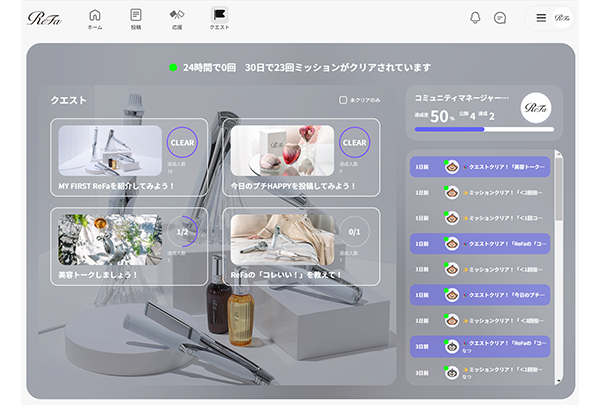Click avatar in 「<3回投 activity row
600x405 pixels.
click(452, 321)
